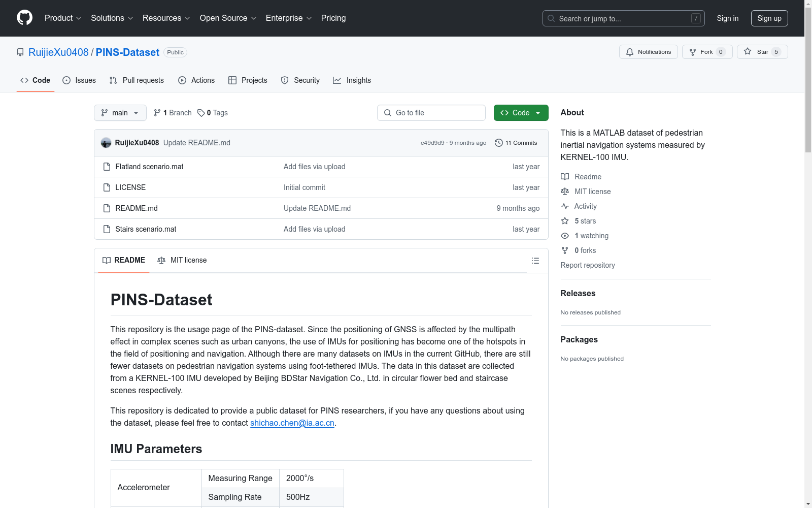Viewport: 812px width, 508px height.
Task: Click the Fork count badge showing 0
Action: 721,52
